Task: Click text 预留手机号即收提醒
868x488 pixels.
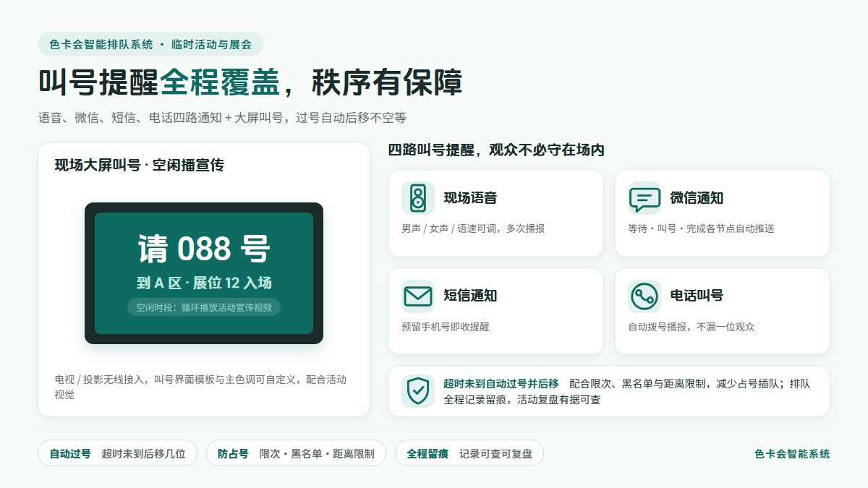Action: (x=446, y=327)
